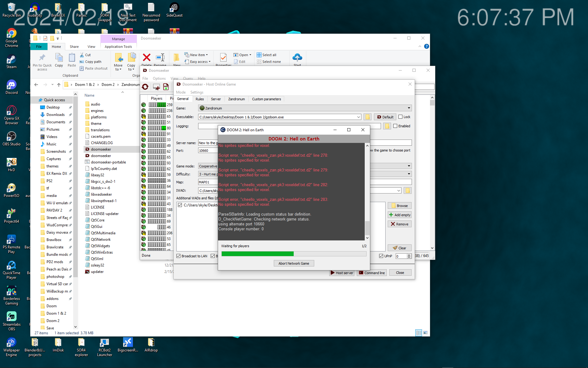
Task: Click the Doomseeker refresh servers toolbar icon
Action: coord(145,87)
